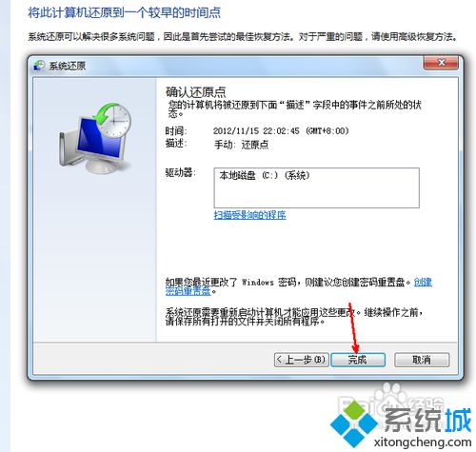
Task: Click the 驱动器: label
Action: coord(180,172)
